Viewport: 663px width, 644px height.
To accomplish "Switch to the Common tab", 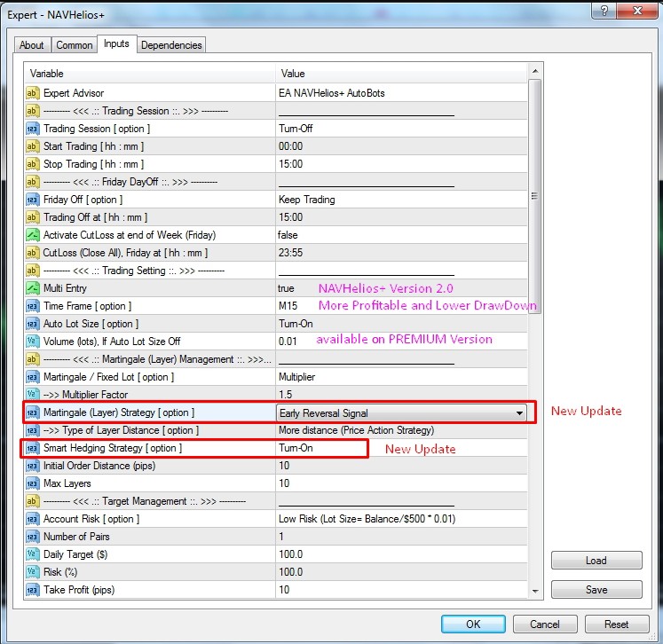I will point(74,45).
